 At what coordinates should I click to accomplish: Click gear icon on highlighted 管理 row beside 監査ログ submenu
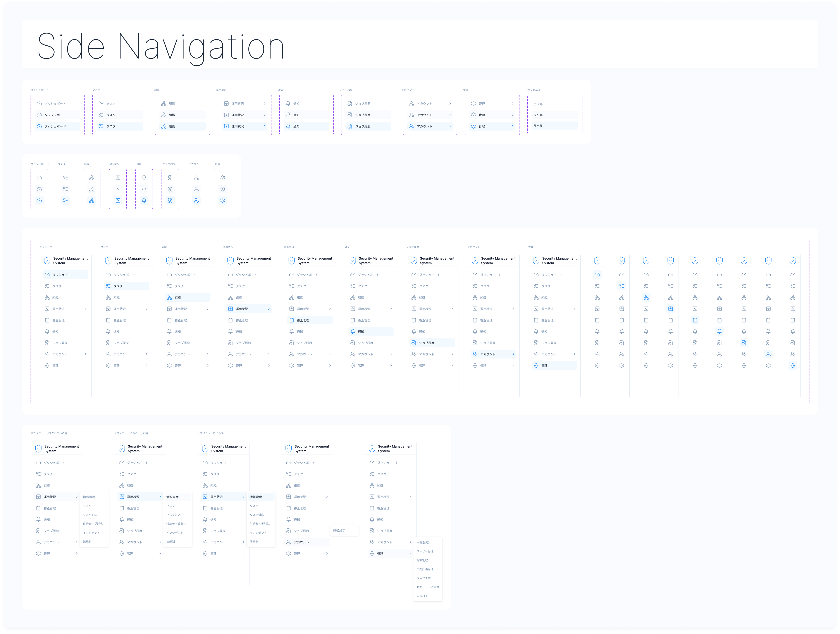coord(372,553)
